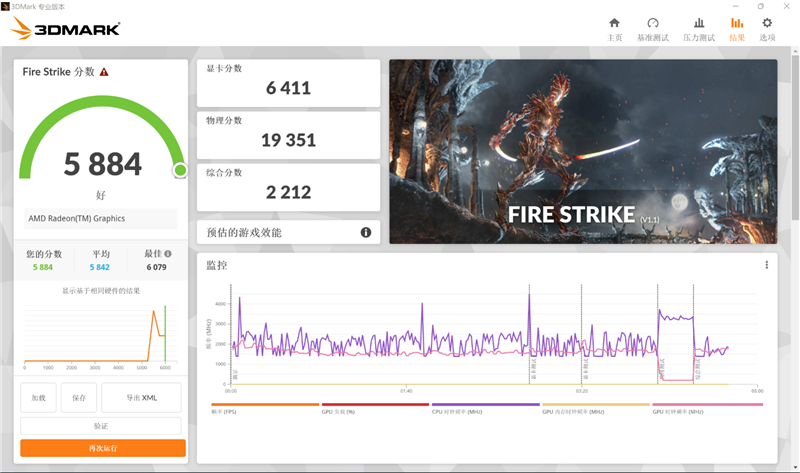Click the best score 6 079
Image resolution: width=800 pixels, height=473 pixels.
(x=156, y=267)
